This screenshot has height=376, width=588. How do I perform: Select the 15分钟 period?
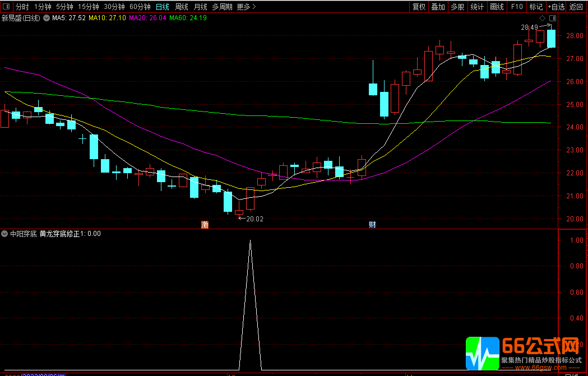tap(89, 7)
